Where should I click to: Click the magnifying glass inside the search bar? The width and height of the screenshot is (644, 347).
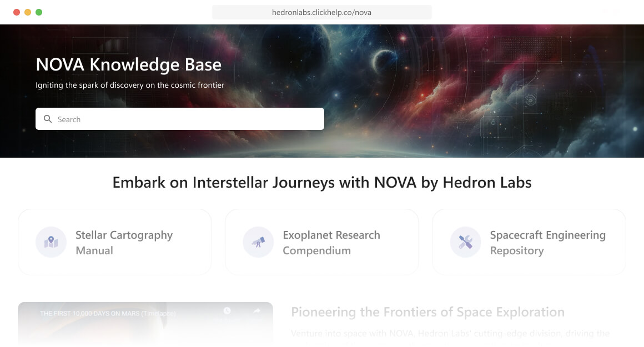[x=47, y=119]
